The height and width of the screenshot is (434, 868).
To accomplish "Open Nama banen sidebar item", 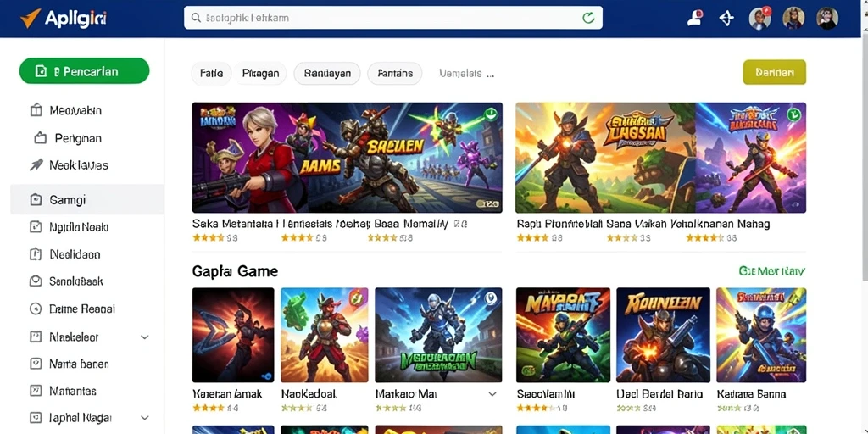I will [79, 364].
